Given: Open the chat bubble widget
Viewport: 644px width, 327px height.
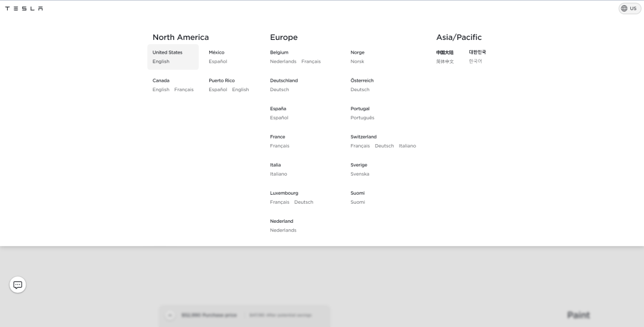Looking at the screenshot, I should pos(18,285).
